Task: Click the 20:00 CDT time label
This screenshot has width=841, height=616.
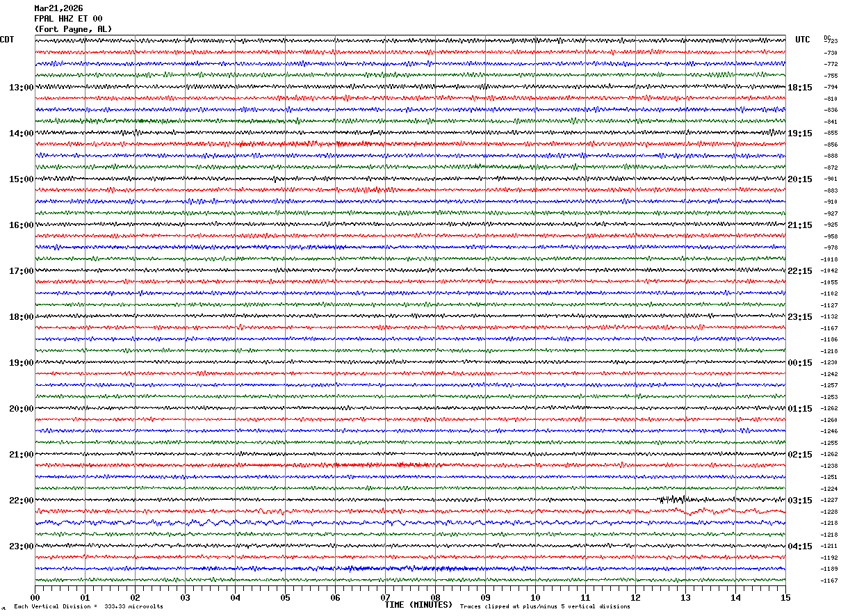Action: tap(21, 409)
